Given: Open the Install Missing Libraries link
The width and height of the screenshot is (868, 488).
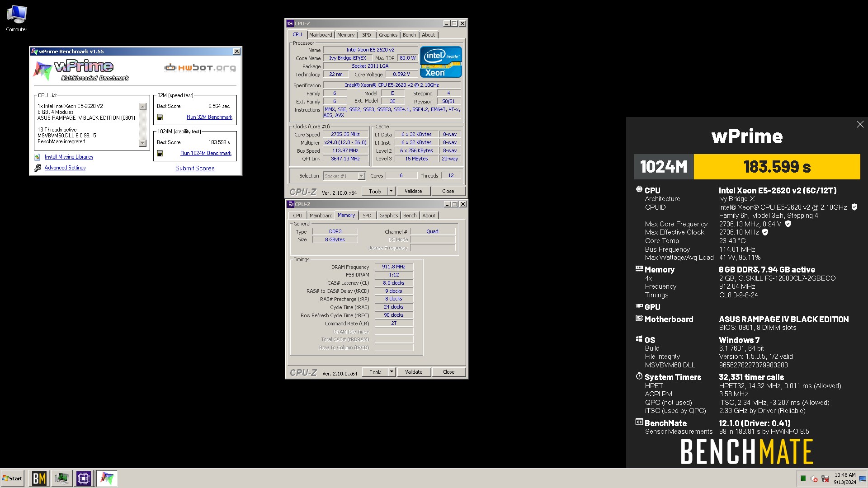Looking at the screenshot, I should tap(69, 157).
